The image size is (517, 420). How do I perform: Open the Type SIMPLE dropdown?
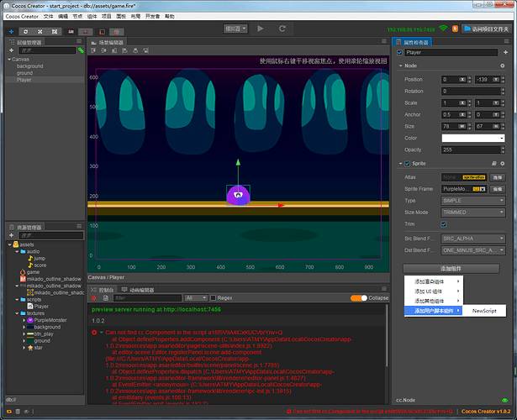(473, 201)
